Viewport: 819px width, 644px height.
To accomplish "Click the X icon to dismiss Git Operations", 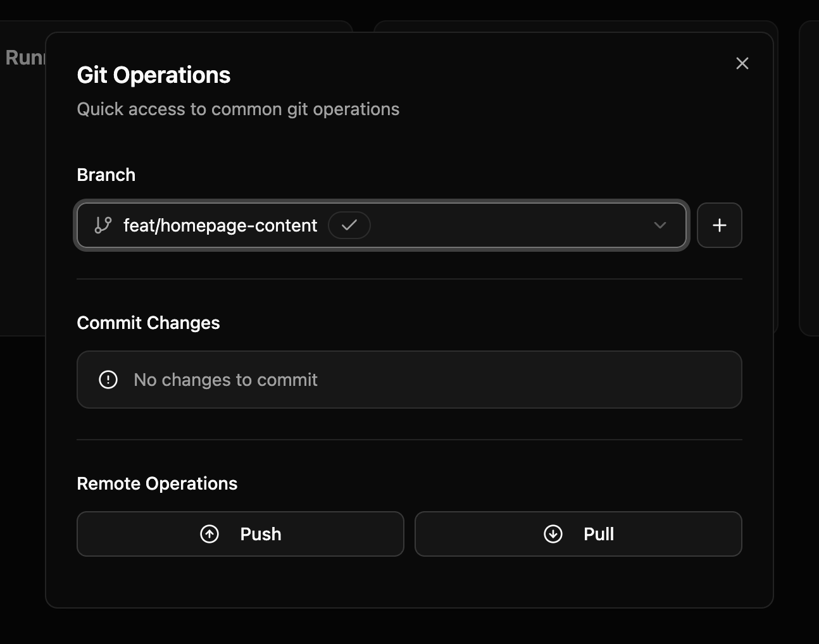I will click(x=742, y=63).
